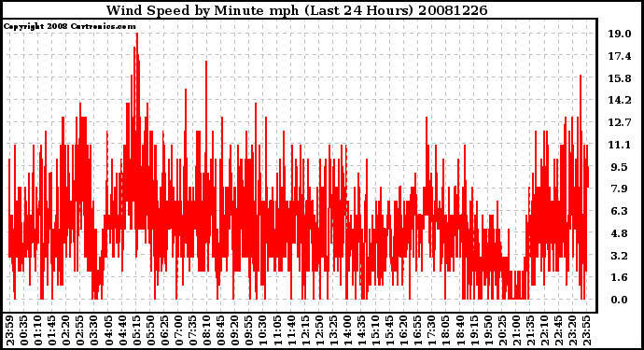This screenshot has width=644, height=350.
Task: Click the y-axis value 19.0
Action: [x=620, y=34]
